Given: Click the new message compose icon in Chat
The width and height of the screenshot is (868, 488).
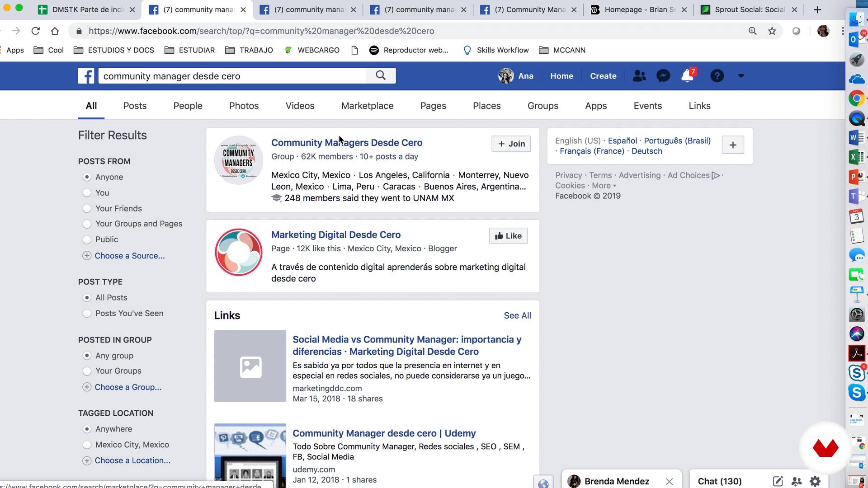Looking at the screenshot, I should [x=778, y=481].
